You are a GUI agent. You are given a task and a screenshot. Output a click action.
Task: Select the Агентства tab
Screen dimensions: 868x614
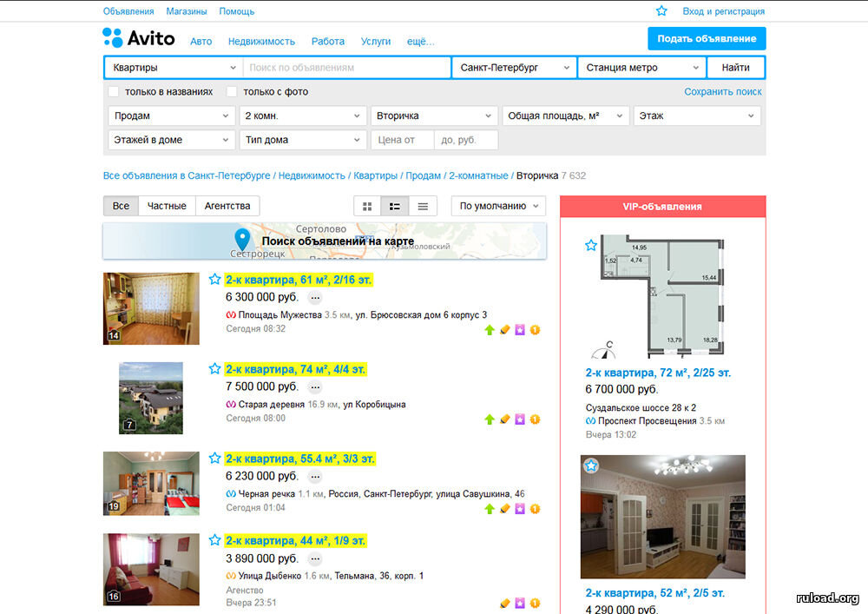227,206
